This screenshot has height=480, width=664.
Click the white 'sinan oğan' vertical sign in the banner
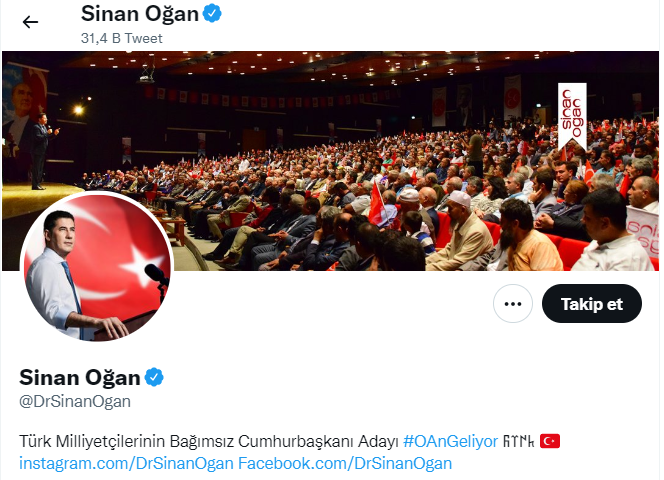572,115
